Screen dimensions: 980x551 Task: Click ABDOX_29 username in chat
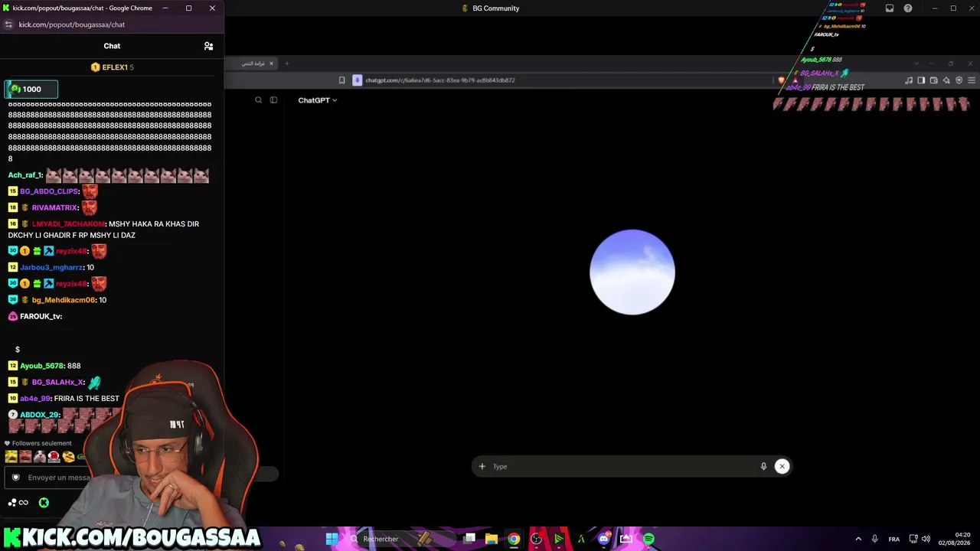pos(39,415)
